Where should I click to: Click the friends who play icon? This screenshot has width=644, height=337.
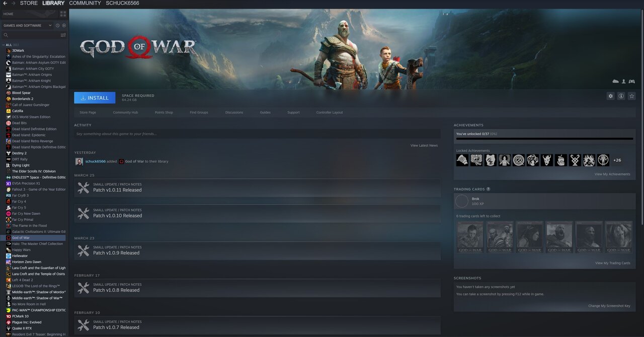point(624,81)
